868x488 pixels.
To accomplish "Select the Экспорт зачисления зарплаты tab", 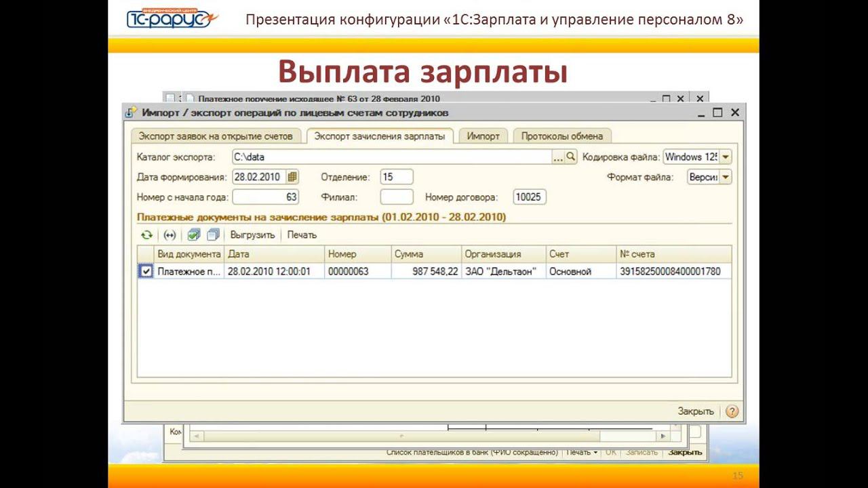I will click(380, 136).
